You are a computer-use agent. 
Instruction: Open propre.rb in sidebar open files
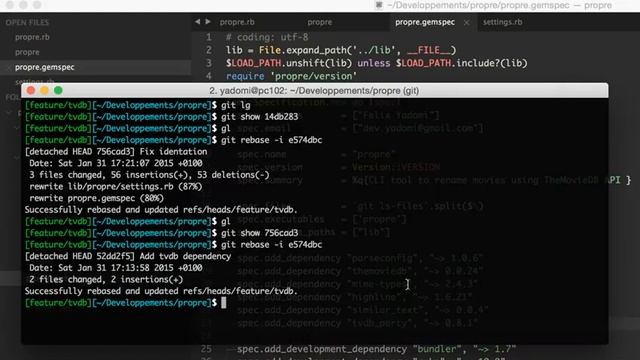click(x=32, y=37)
